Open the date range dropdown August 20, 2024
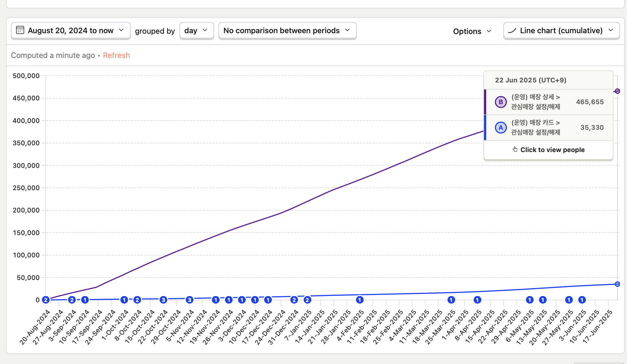 click(x=71, y=30)
